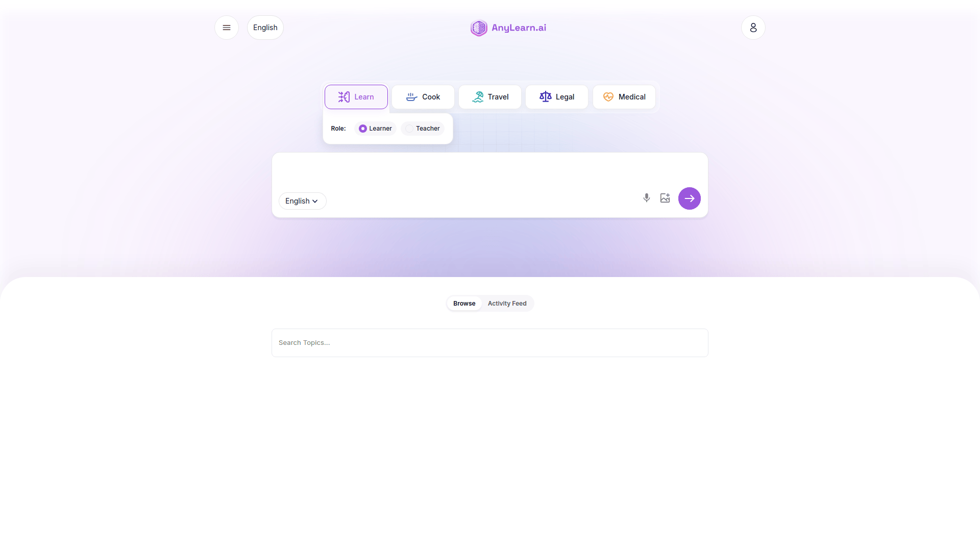Screen dimensions: 980x551
Task: Select the Legal category icon
Action: [545, 96]
